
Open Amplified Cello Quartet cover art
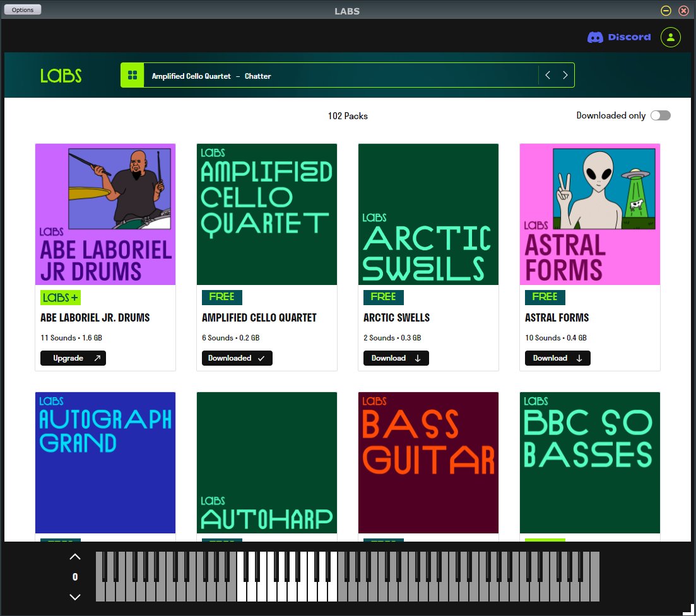tap(267, 214)
